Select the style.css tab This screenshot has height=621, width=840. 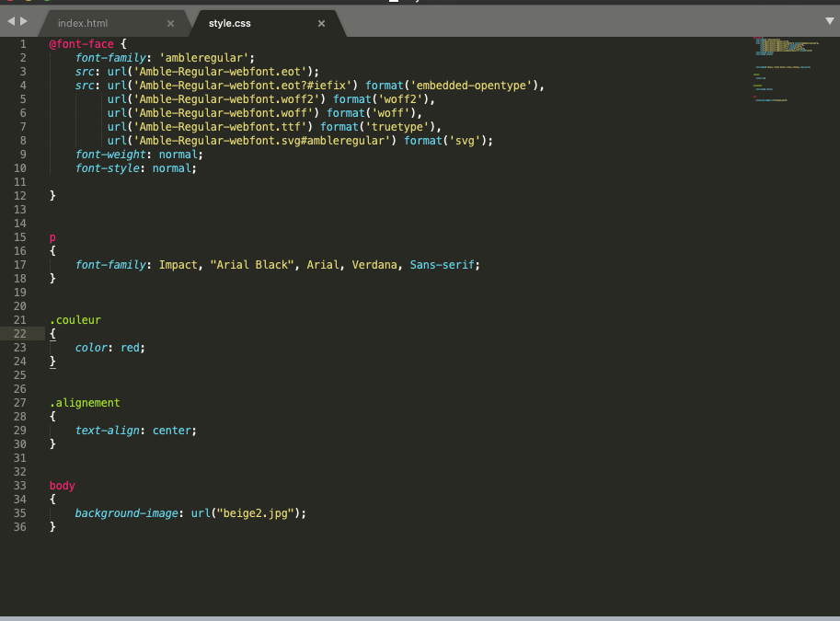point(229,23)
